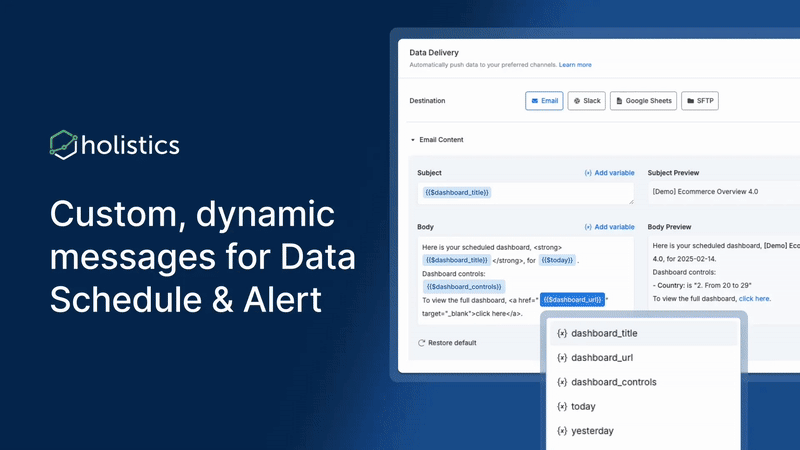The height and width of the screenshot is (450, 800).
Task: Select Email destination
Action: coord(544,101)
